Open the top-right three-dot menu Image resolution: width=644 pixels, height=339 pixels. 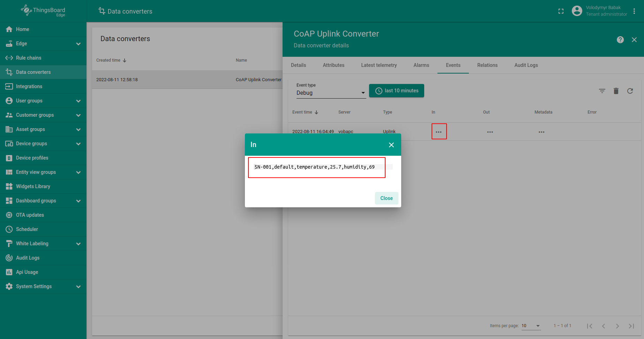point(634,11)
